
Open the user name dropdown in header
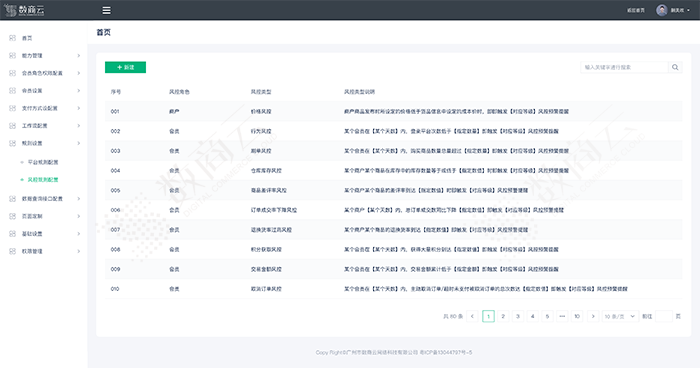coord(680,10)
